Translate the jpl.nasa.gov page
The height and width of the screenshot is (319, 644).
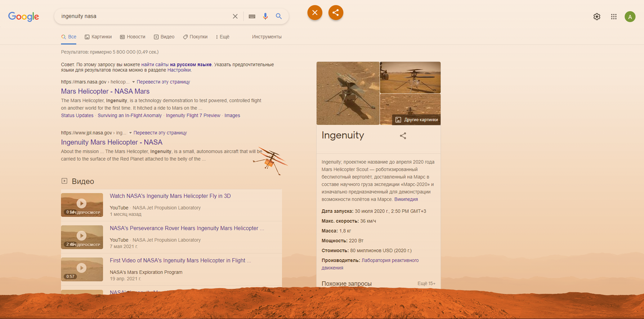coord(160,133)
